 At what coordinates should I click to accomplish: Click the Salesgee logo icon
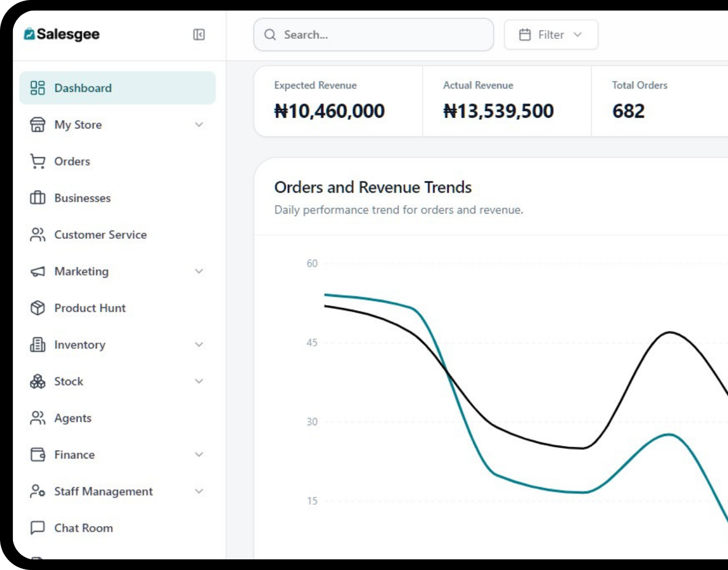29,34
